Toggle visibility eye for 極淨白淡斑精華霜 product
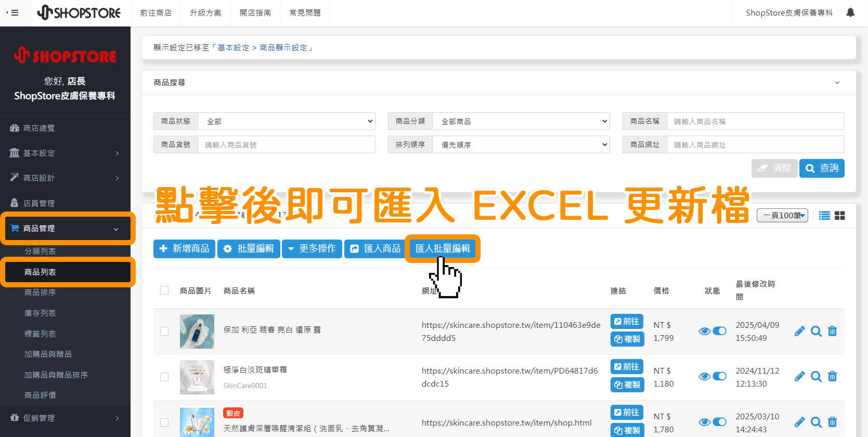 [x=705, y=376]
